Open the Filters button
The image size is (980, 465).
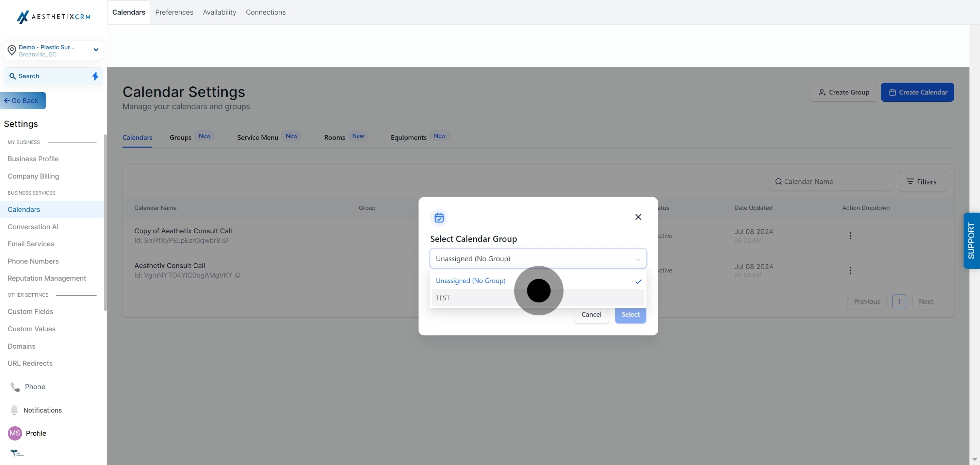[921, 182]
